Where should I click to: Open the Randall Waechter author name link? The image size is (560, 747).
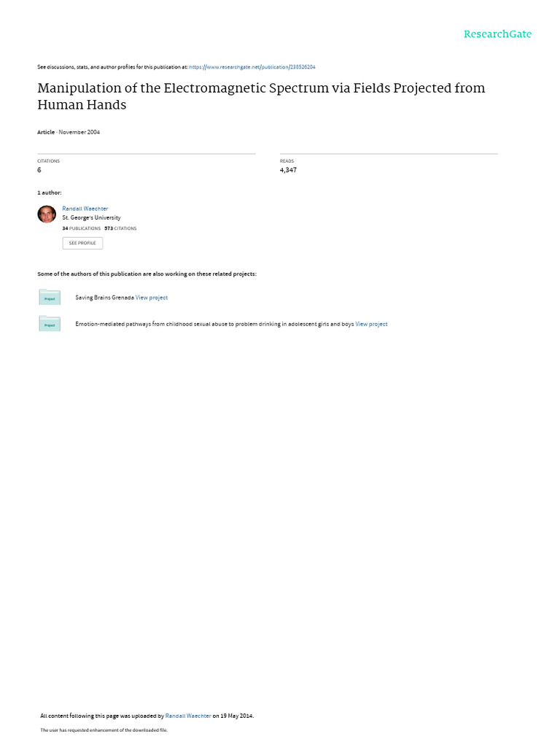click(85, 209)
